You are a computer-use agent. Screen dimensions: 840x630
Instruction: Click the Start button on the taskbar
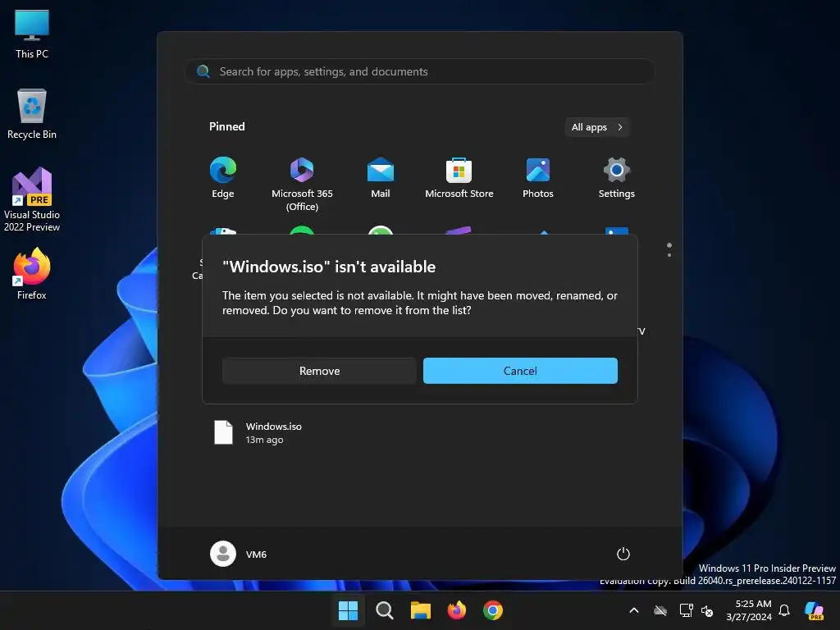pos(348,610)
